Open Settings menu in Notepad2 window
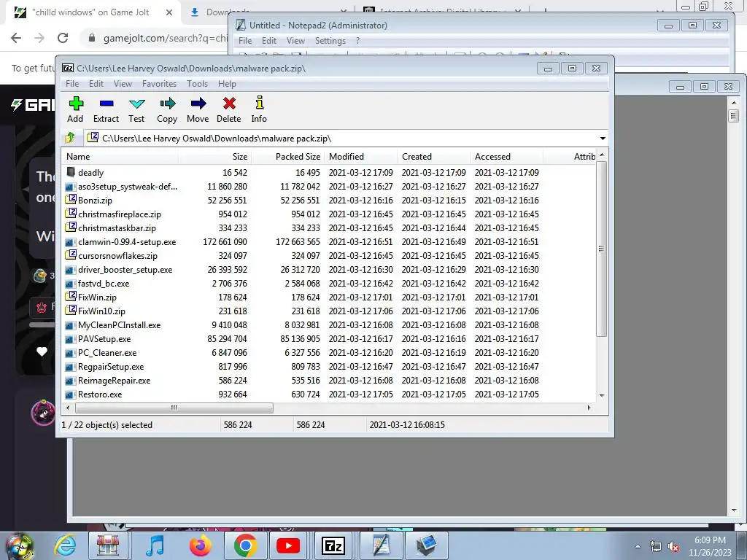Viewport: 747px width, 560px height. [x=330, y=41]
